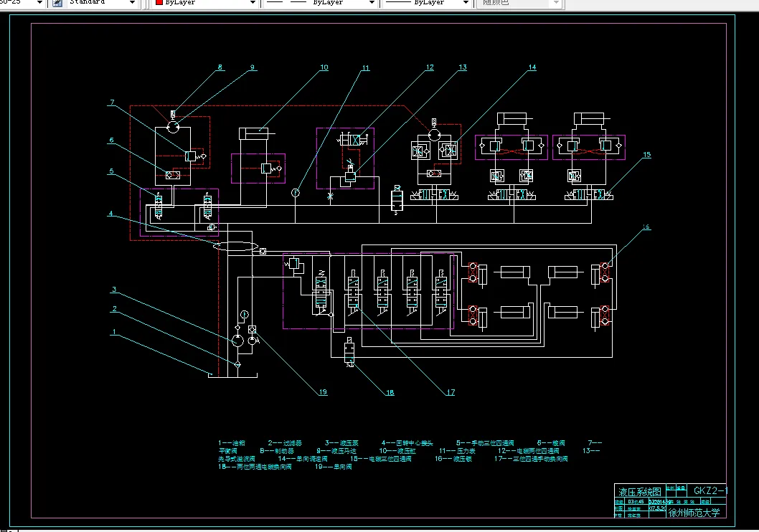Click legend entry 12--电磁两位四通阀
The image size is (759, 532).
point(529,451)
